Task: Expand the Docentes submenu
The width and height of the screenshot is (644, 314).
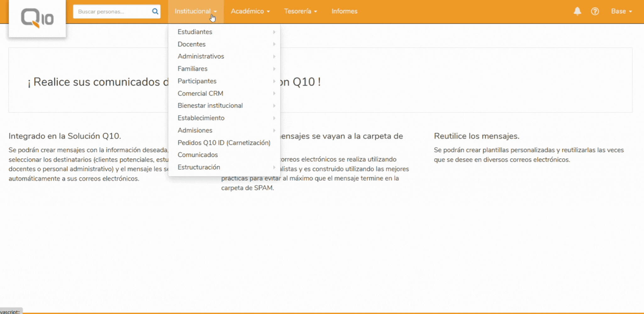Action: [x=192, y=44]
